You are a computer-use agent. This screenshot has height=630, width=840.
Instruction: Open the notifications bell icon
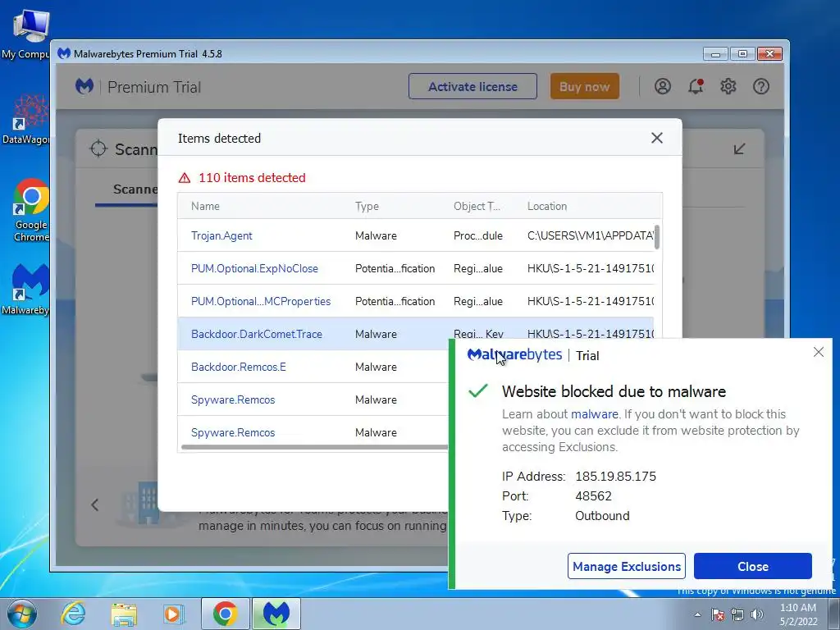(696, 86)
